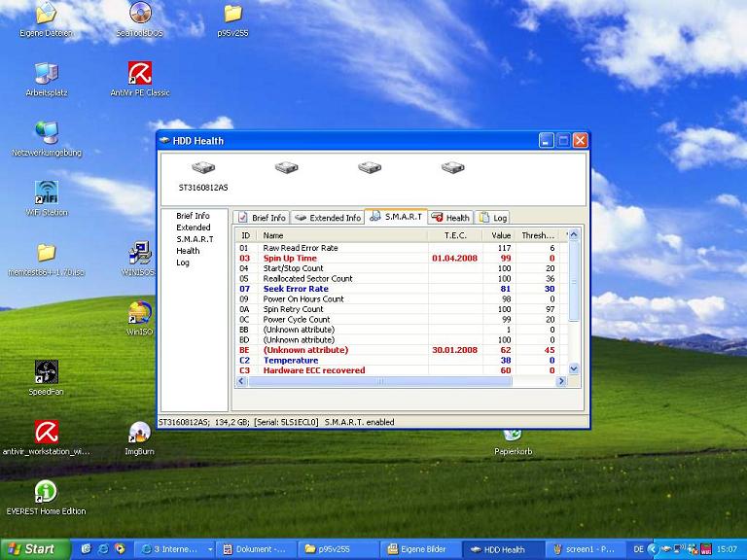Screen dimensions: 747x560
Task: Launch AntiVir PE Classic from desktop
Action: click(140, 80)
